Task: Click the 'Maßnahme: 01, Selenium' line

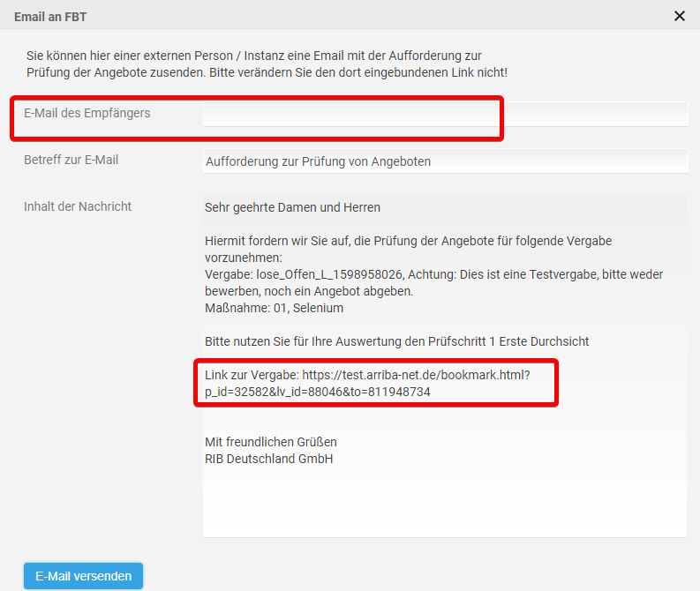Action: (x=274, y=308)
